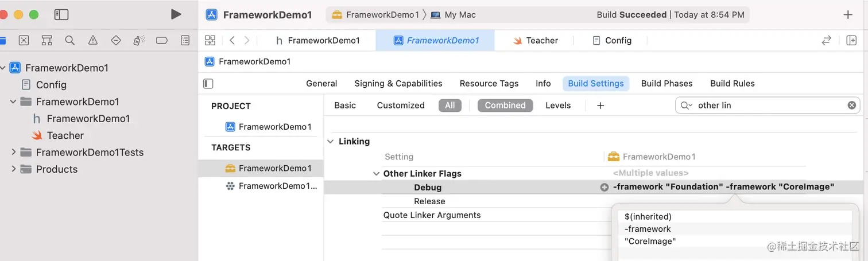Switch to the Levels view
The width and height of the screenshot is (868, 261).
point(558,106)
